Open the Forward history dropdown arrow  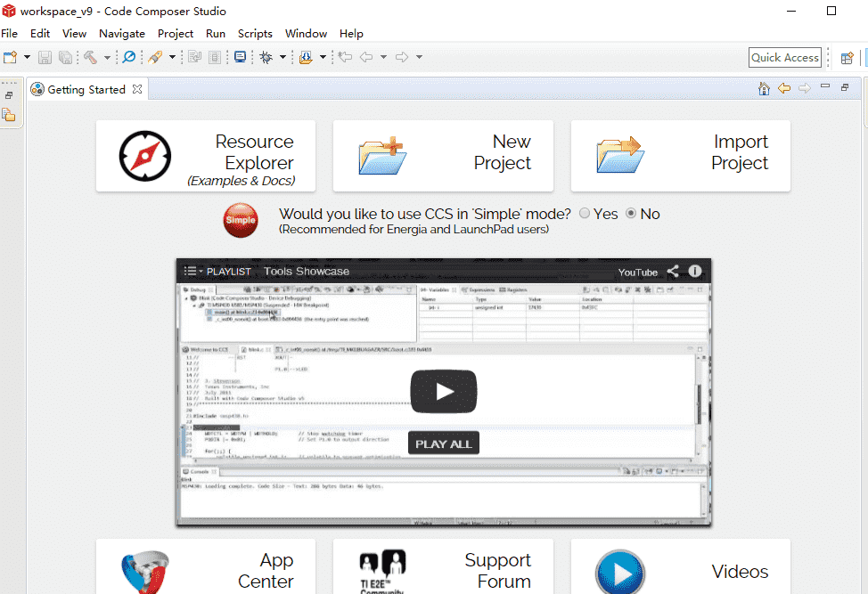[x=419, y=57]
